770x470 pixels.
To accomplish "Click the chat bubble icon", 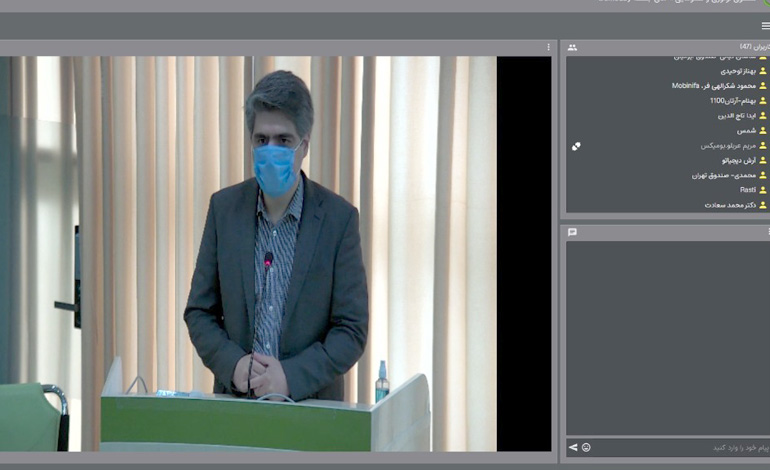I will [x=572, y=232].
